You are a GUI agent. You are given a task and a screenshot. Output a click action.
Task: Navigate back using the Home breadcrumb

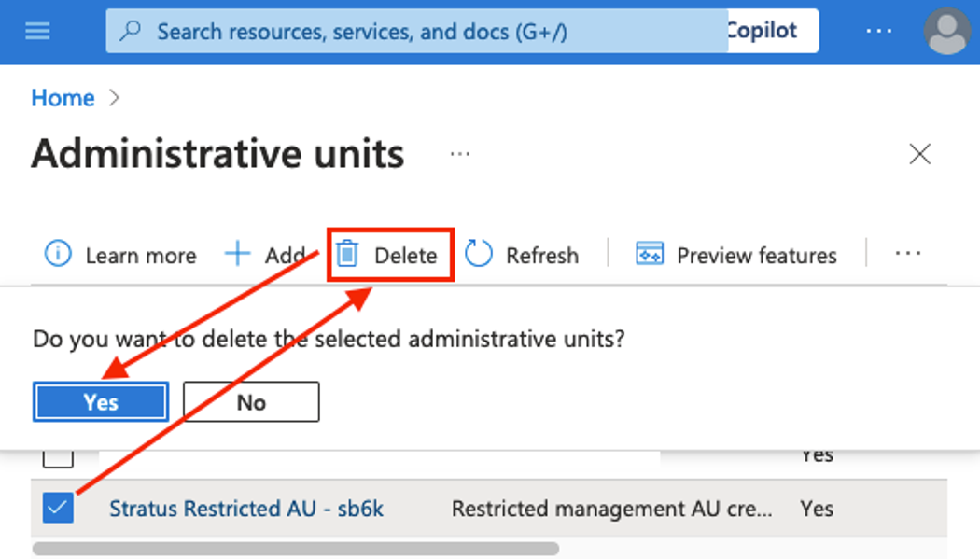63,97
